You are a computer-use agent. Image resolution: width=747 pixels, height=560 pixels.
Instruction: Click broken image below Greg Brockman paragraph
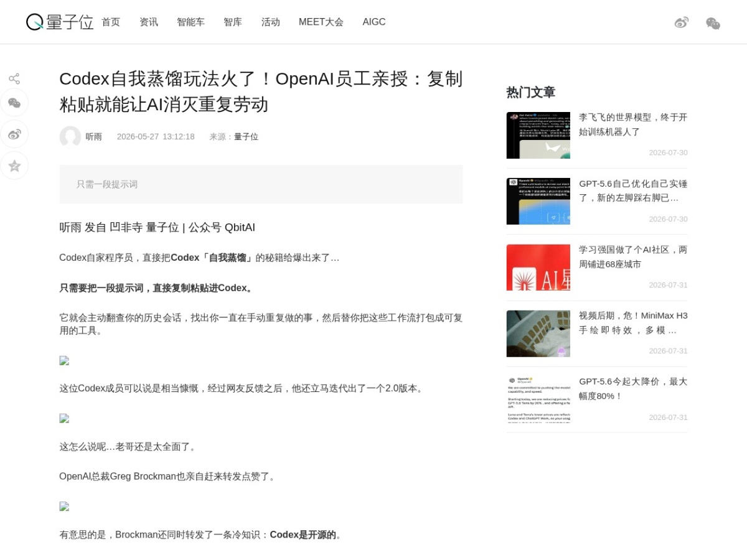tap(64, 506)
